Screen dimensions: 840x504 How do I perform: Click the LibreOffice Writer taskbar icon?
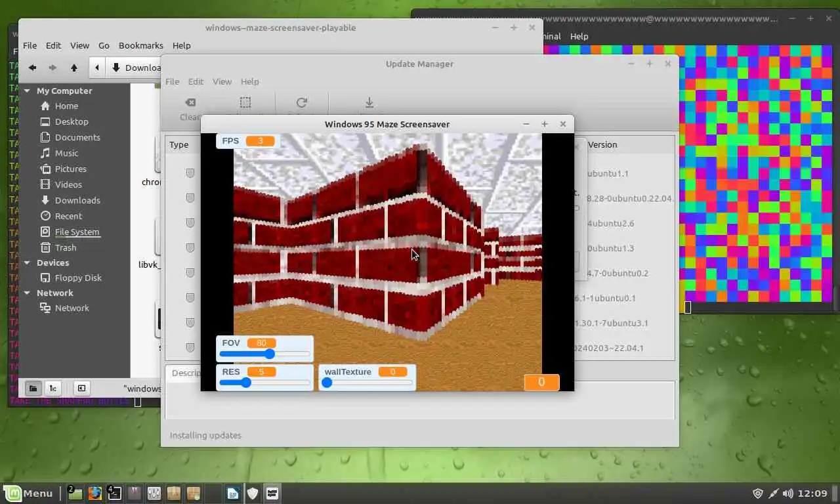tap(233, 493)
